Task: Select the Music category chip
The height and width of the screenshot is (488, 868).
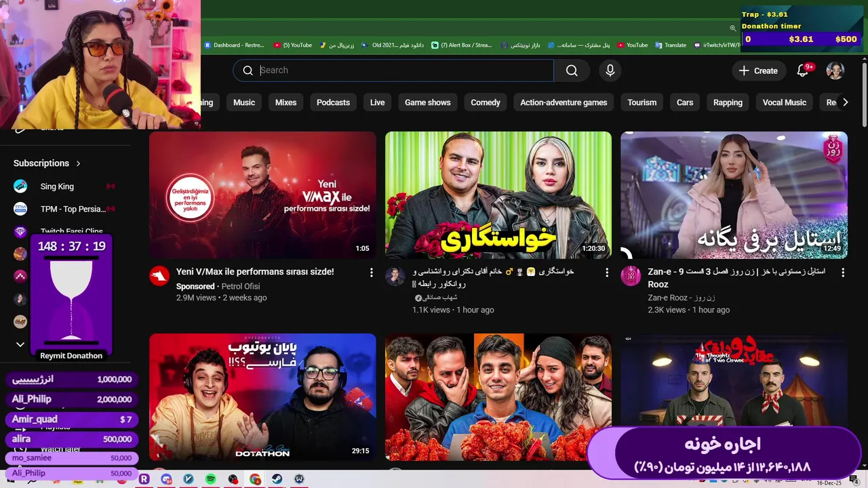Action: coord(244,102)
